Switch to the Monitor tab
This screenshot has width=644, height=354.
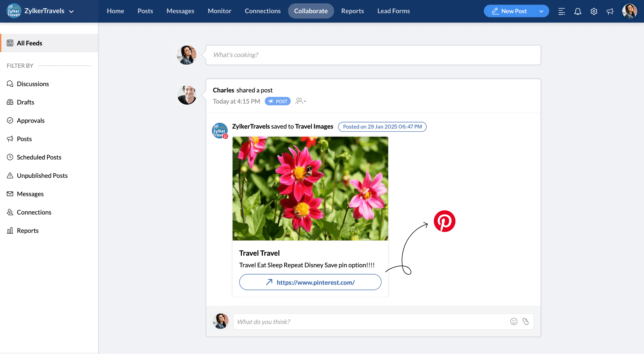click(220, 11)
